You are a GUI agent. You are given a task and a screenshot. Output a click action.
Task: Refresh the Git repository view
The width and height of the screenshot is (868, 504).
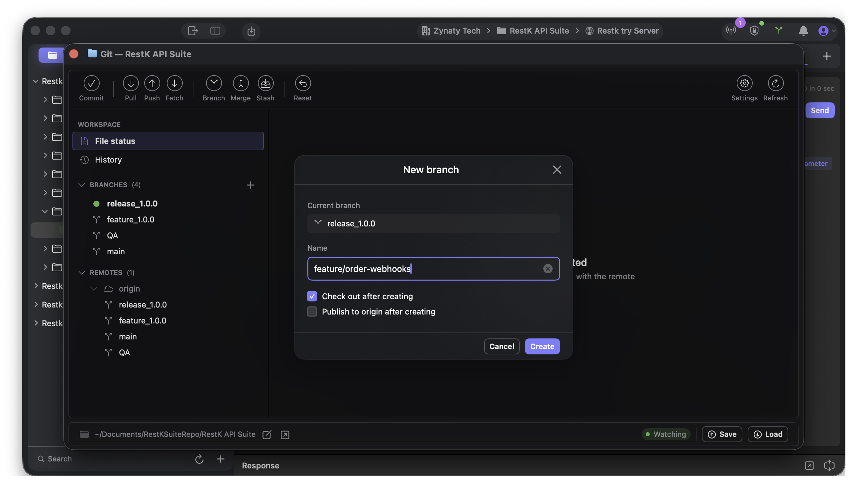(x=775, y=83)
